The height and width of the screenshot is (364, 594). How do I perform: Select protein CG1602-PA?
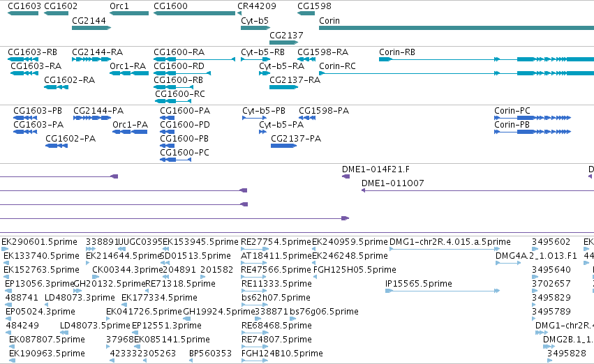pyautogui.click(x=57, y=146)
